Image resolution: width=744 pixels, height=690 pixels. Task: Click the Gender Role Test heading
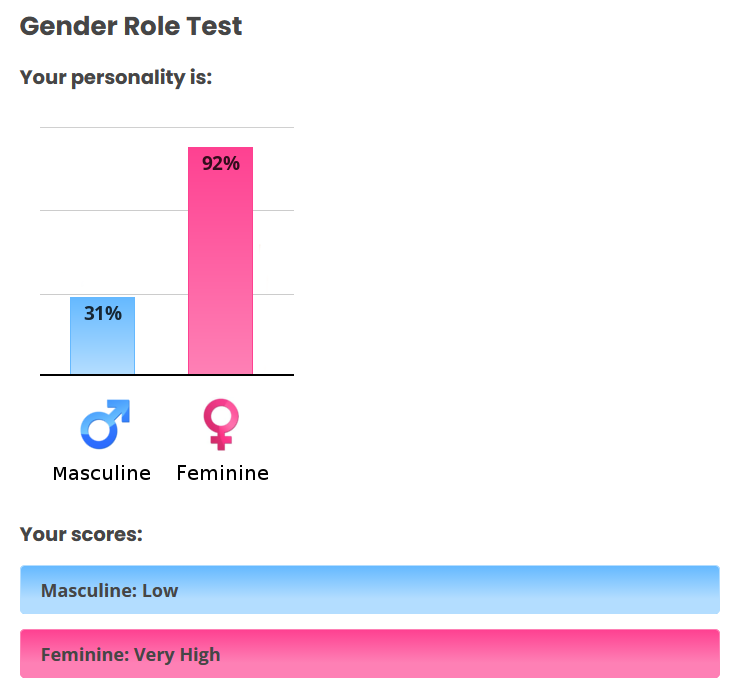tap(131, 26)
